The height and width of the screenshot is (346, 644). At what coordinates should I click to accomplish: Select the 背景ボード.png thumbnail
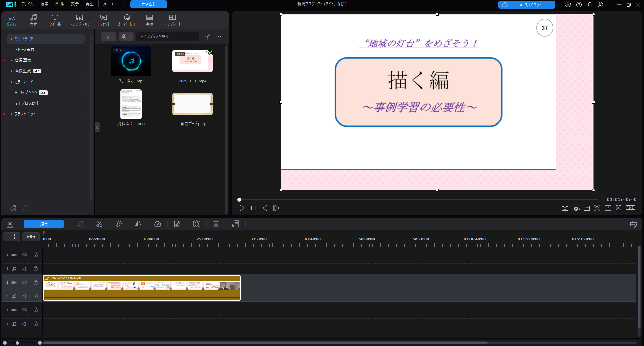click(193, 104)
